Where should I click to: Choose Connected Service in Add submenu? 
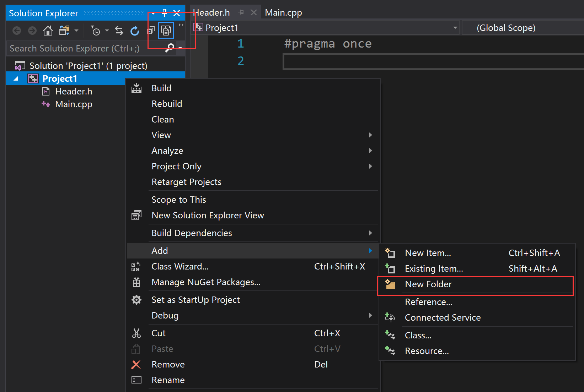click(477, 317)
